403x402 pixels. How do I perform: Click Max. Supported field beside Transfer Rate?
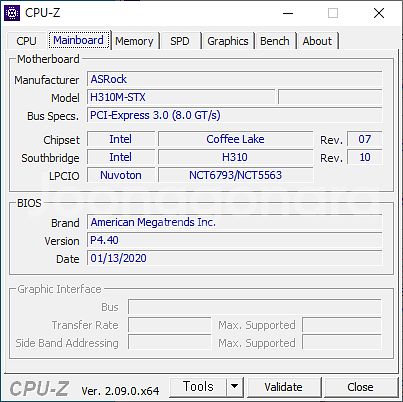342,325
